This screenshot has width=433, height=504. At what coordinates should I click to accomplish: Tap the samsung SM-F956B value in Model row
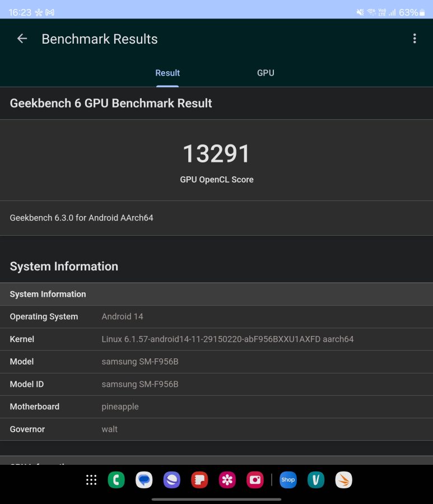pos(140,362)
